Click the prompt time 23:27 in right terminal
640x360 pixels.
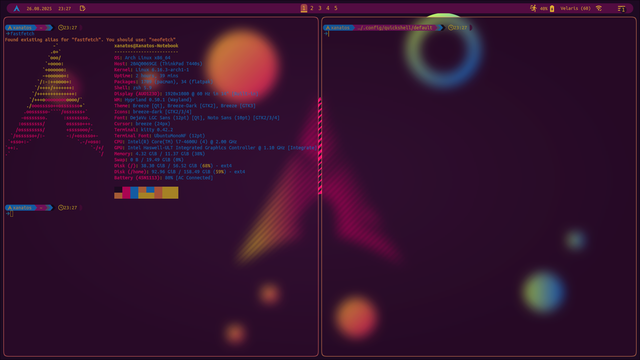pos(460,28)
